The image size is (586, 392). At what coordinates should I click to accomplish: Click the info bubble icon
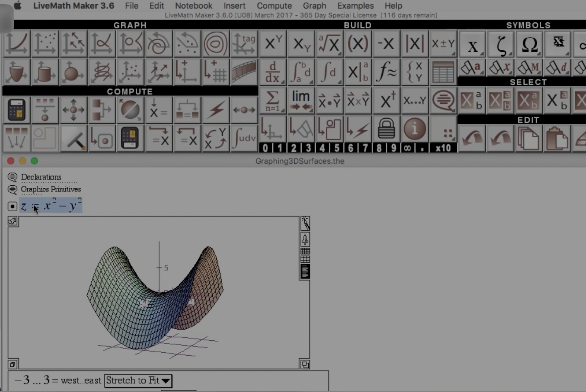tap(415, 129)
